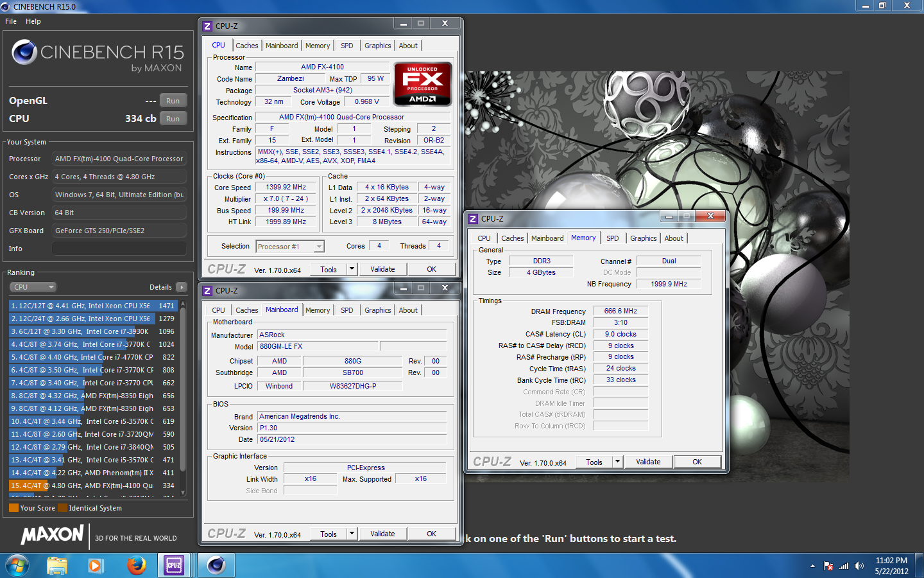Select the CPU tab in the Memory CPU-Z window
This screenshot has height=578, width=924.
click(x=484, y=238)
